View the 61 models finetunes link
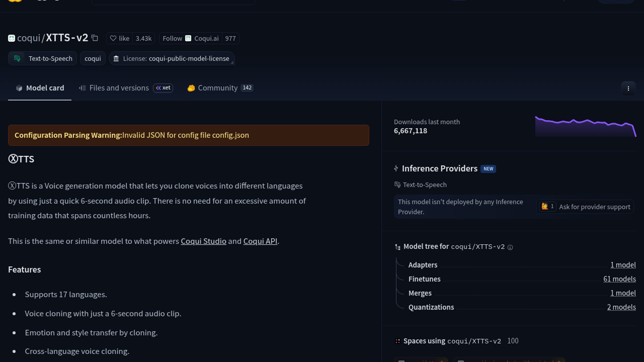 click(619, 279)
